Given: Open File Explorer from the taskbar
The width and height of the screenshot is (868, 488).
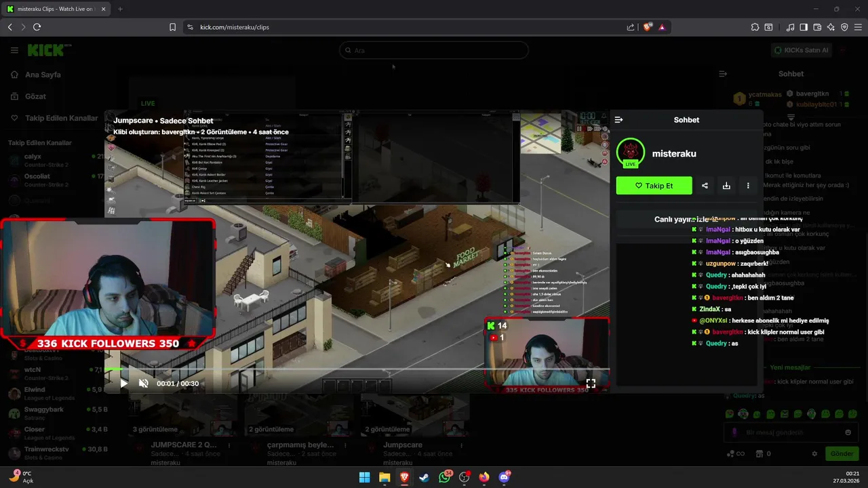Looking at the screenshot, I should (384, 477).
